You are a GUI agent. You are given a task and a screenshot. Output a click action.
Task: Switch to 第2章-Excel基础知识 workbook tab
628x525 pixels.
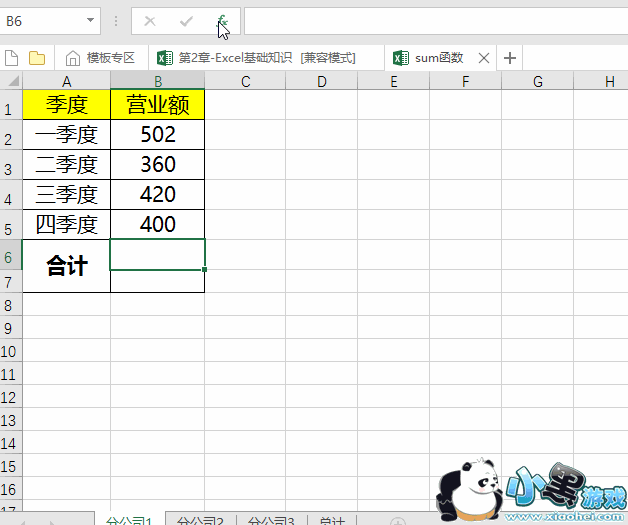pyautogui.click(x=266, y=58)
